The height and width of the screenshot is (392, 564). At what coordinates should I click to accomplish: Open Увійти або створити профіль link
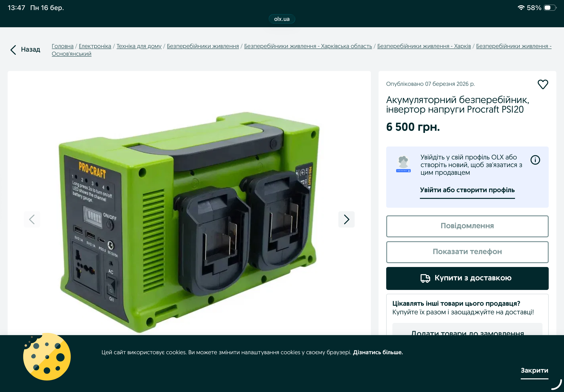pos(467,190)
